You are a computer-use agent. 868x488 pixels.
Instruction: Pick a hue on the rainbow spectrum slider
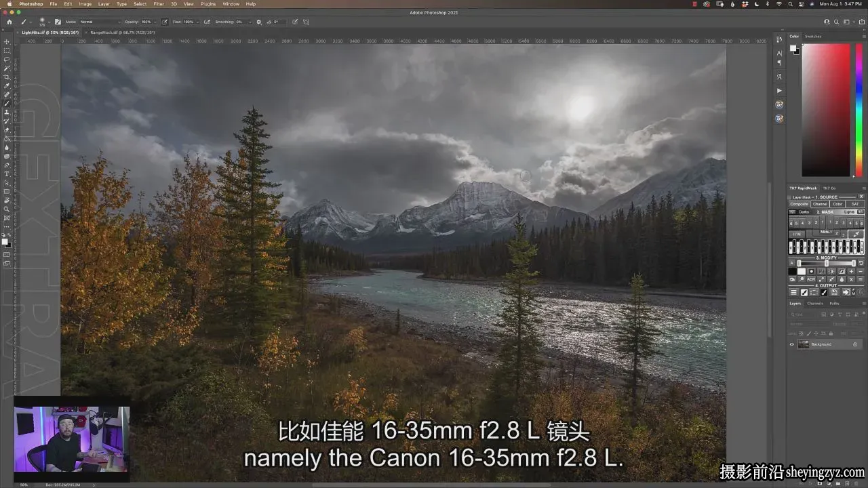[x=859, y=110]
